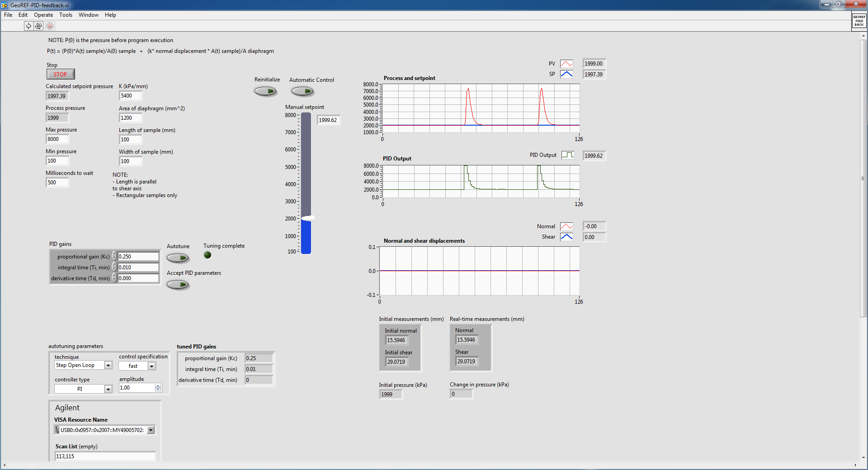Click the Max pressure input field
This screenshot has height=470, width=868.
pyautogui.click(x=57, y=139)
